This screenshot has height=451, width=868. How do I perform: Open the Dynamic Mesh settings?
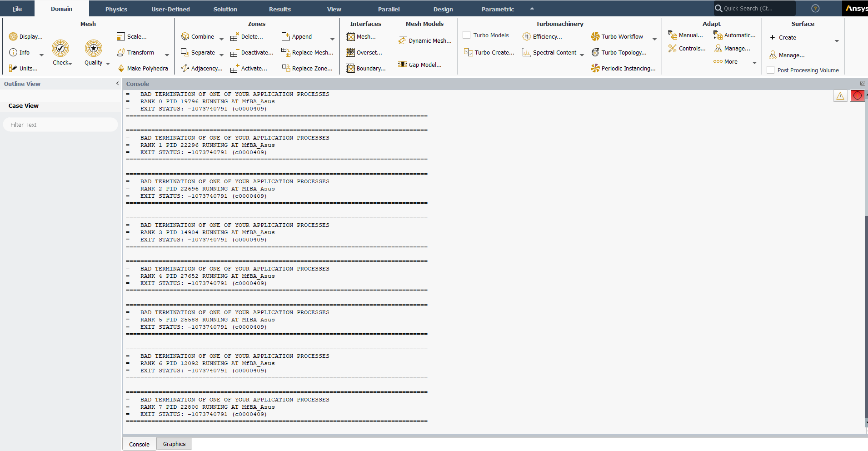(425, 40)
